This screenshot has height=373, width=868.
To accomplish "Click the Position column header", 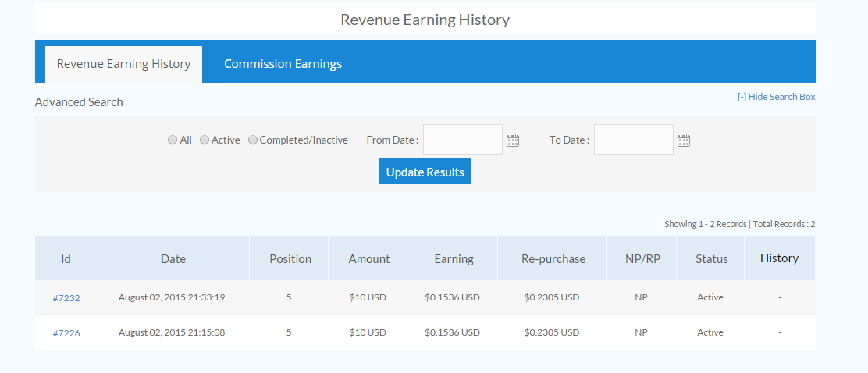I will pos(290,259).
